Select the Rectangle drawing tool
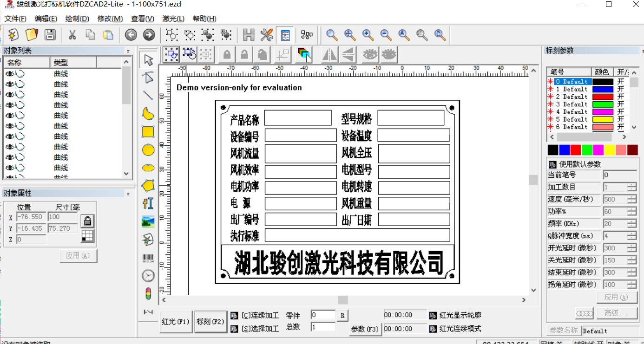 point(148,131)
